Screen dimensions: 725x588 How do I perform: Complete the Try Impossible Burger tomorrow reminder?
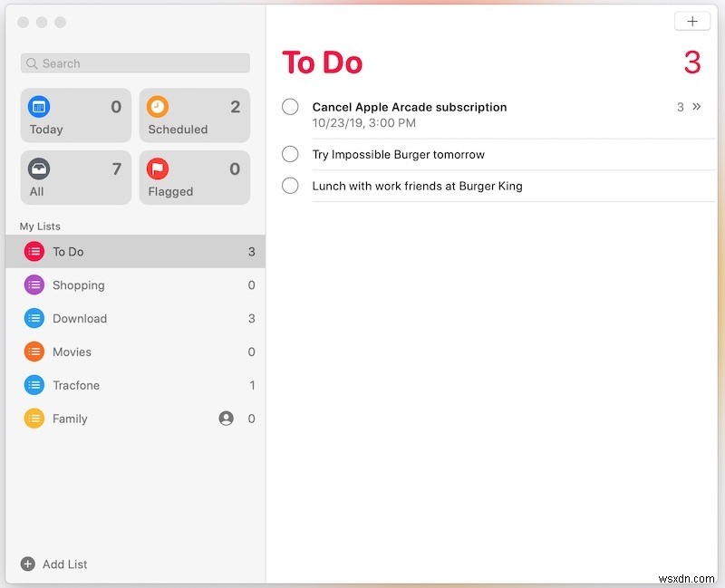coord(290,154)
